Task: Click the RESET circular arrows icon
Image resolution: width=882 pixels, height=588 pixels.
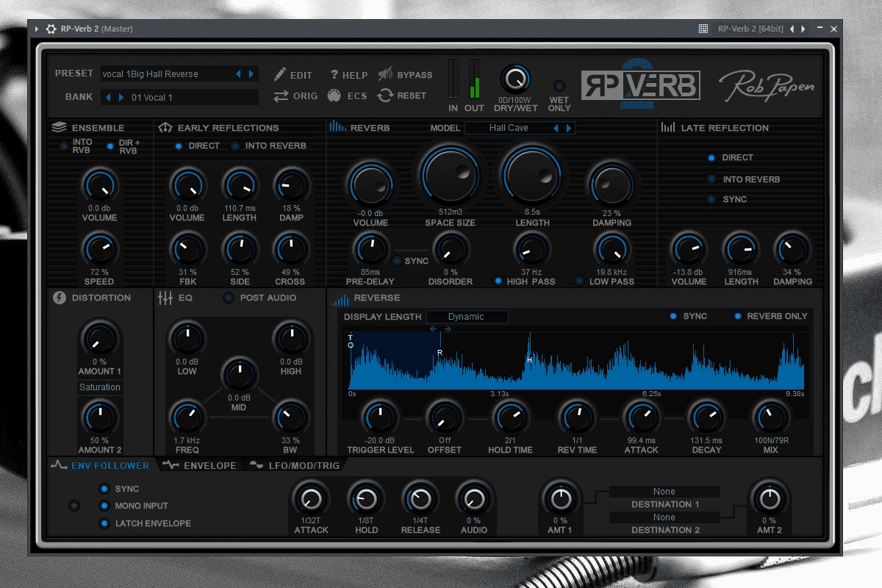Action: (x=384, y=96)
